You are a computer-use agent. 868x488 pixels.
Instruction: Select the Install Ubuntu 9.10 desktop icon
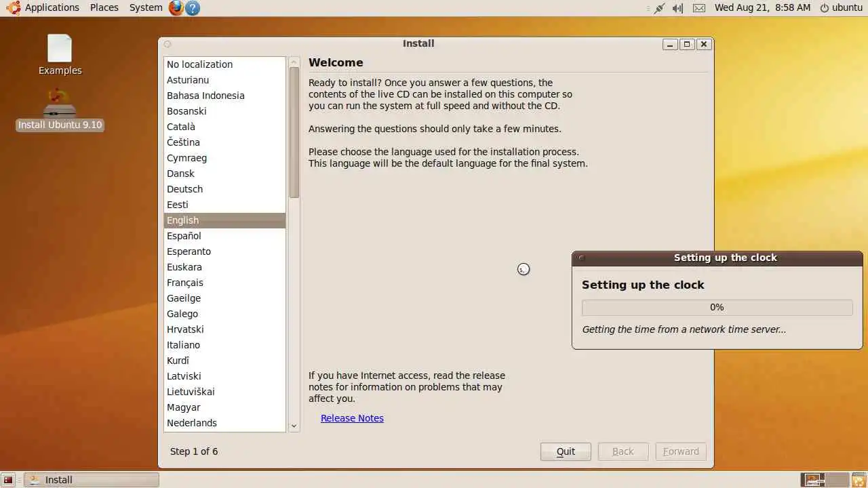coord(60,110)
